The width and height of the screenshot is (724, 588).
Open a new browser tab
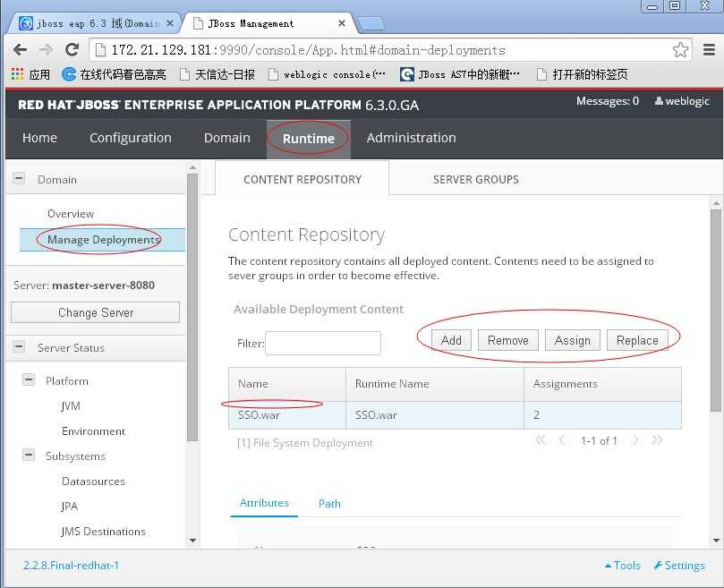[x=371, y=23]
